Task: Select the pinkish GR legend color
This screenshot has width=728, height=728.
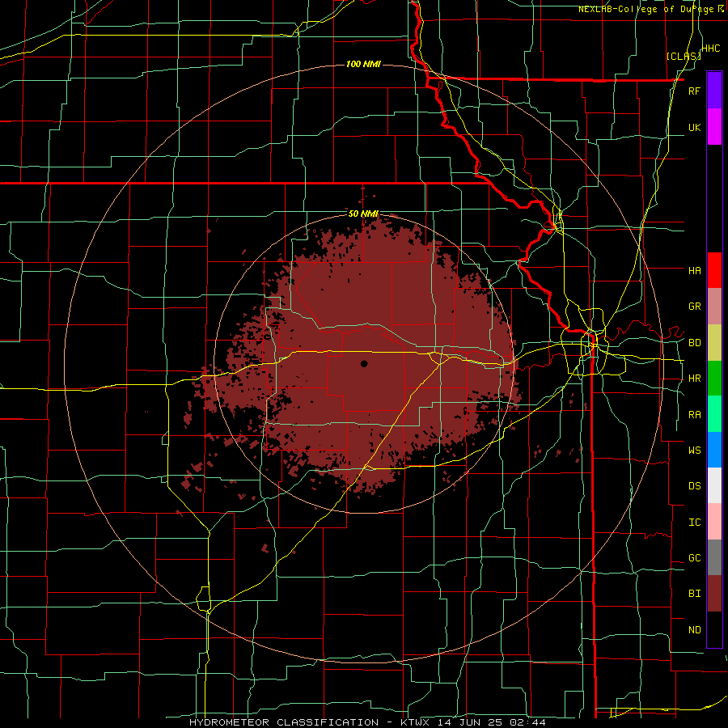Action: 714,307
